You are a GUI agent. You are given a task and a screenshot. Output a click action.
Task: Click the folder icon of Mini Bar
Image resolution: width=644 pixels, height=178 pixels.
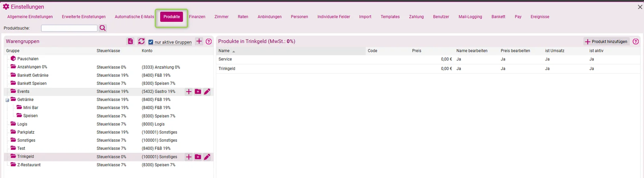tap(19, 107)
